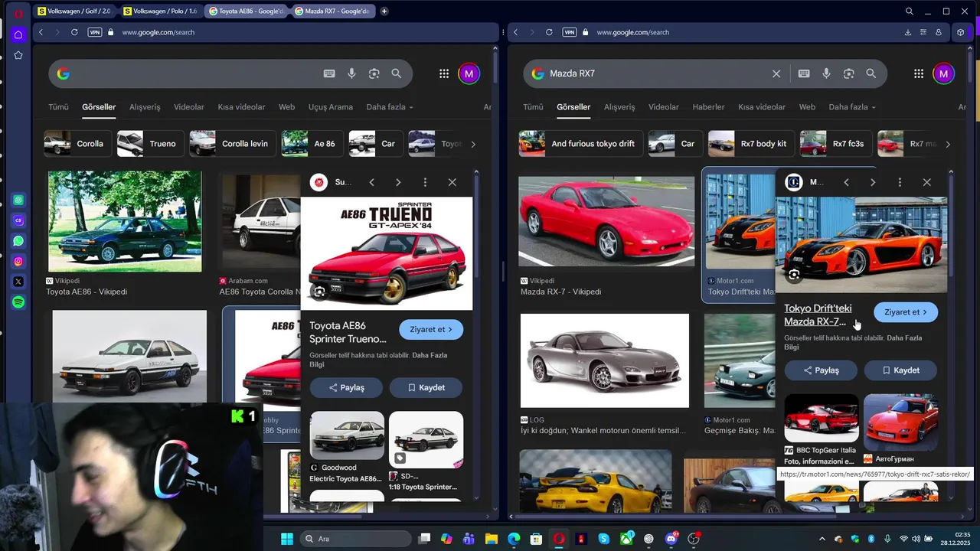
Task: Open the ChatGPT icon in Opera sidebar
Action: point(18,201)
